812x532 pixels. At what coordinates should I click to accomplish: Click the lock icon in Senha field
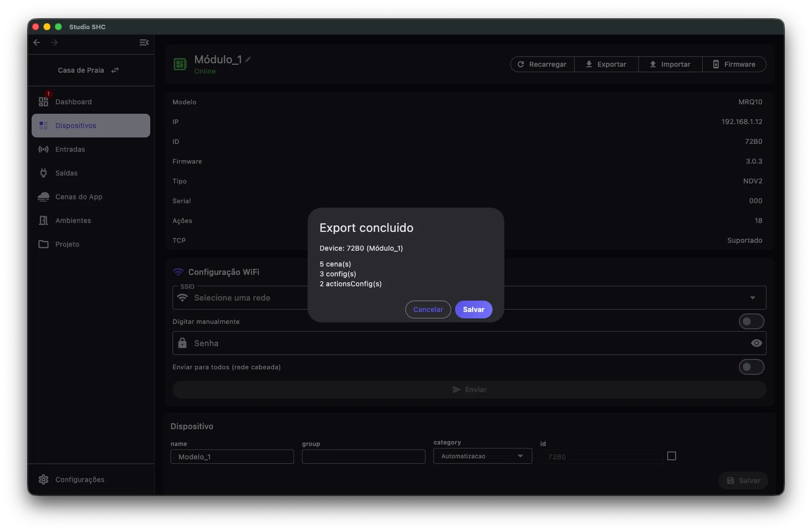pyautogui.click(x=182, y=343)
